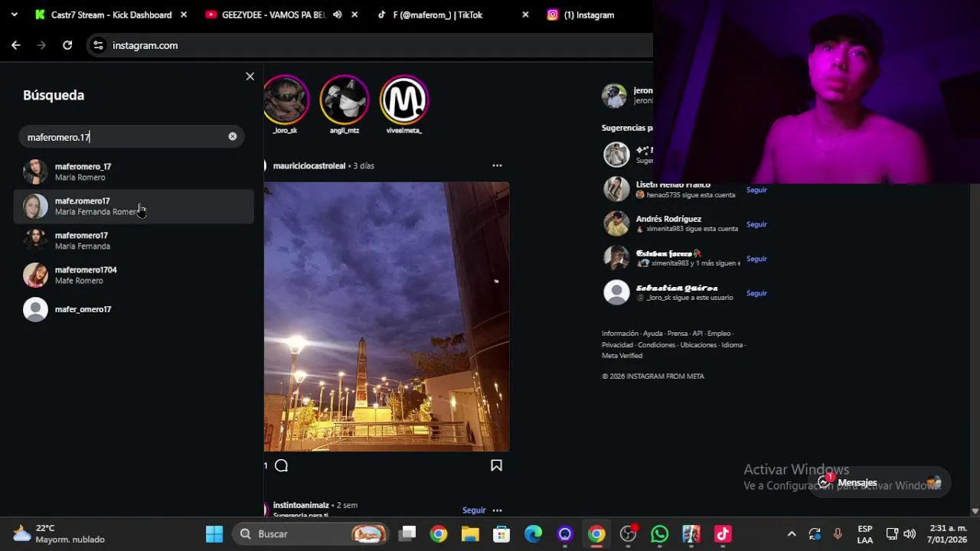The image size is (980, 551).
Task: Switch to maferom_ TikTok tab
Action: [452, 15]
